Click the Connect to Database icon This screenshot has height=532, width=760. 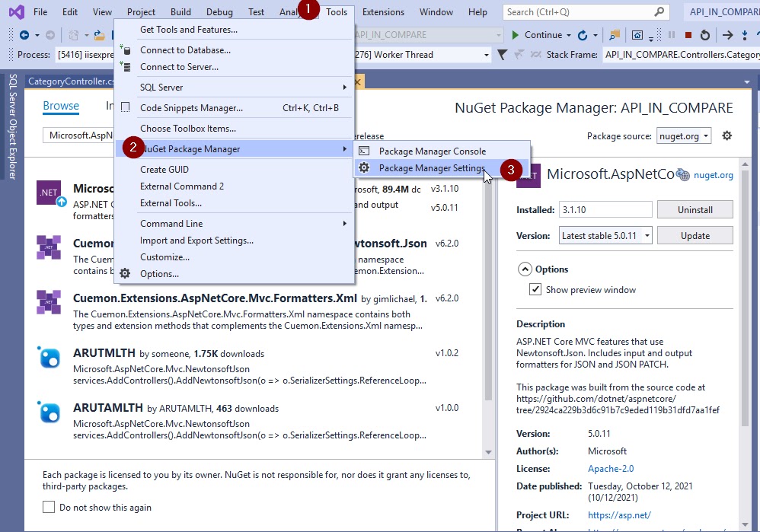tap(125, 50)
